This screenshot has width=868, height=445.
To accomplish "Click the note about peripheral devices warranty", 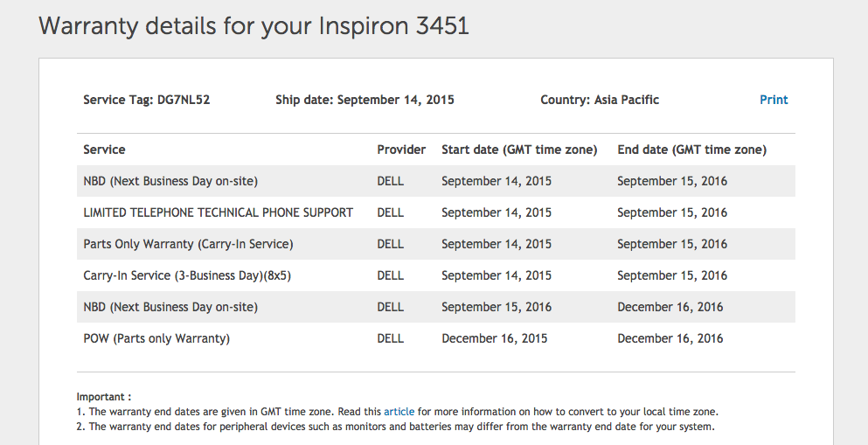I will [396, 427].
